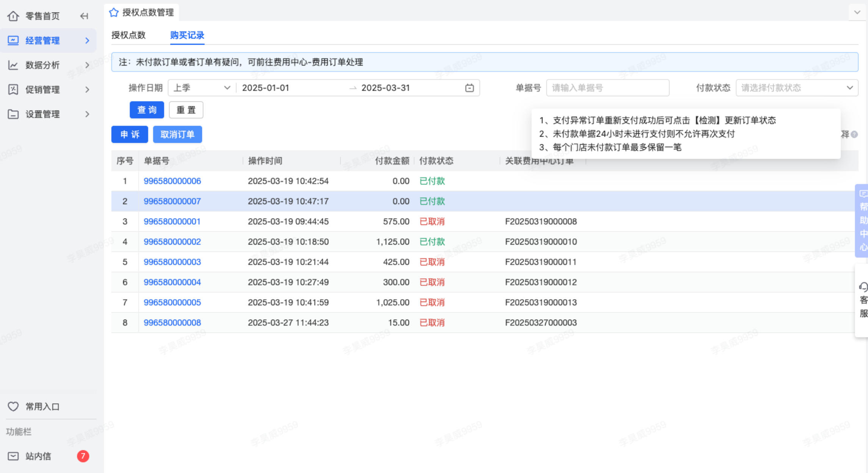Click the question mark help icon

click(x=854, y=134)
